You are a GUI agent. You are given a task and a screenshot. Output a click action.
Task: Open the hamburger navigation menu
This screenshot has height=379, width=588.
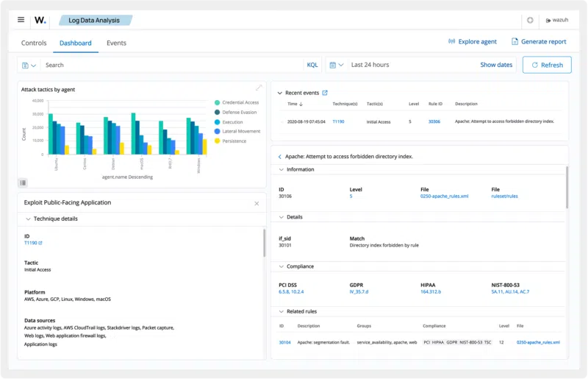click(x=21, y=20)
